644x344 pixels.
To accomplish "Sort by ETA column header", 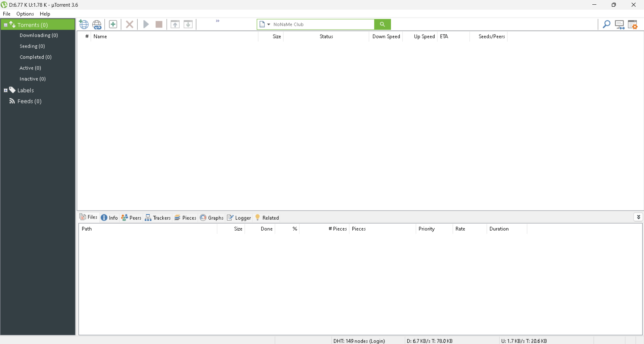I will tap(453, 37).
